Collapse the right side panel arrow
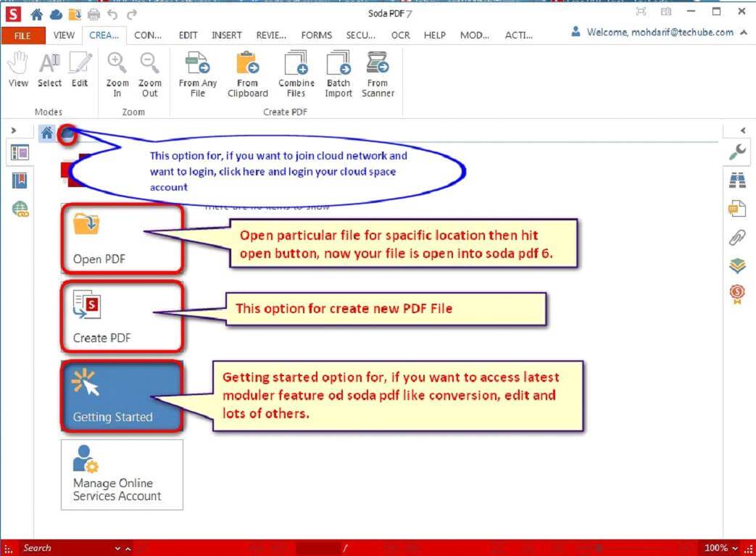 [x=743, y=130]
